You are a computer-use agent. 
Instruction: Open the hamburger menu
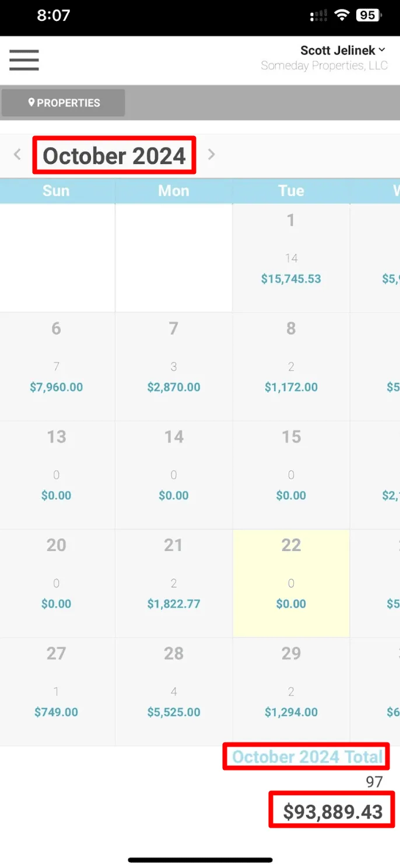(24, 60)
